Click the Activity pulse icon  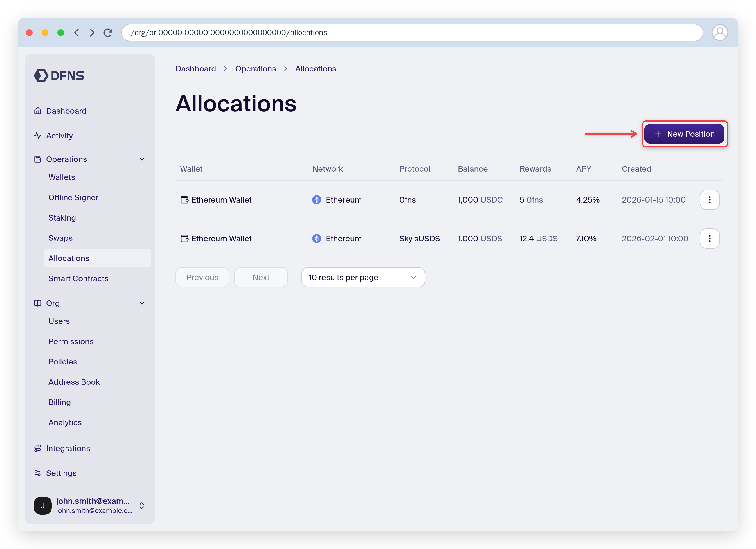coord(38,135)
